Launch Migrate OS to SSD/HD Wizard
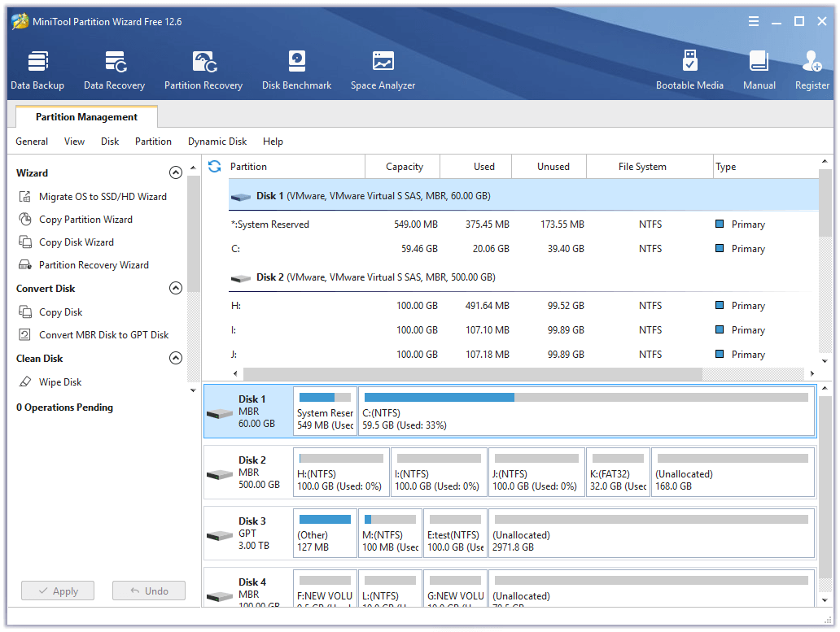 [92, 196]
